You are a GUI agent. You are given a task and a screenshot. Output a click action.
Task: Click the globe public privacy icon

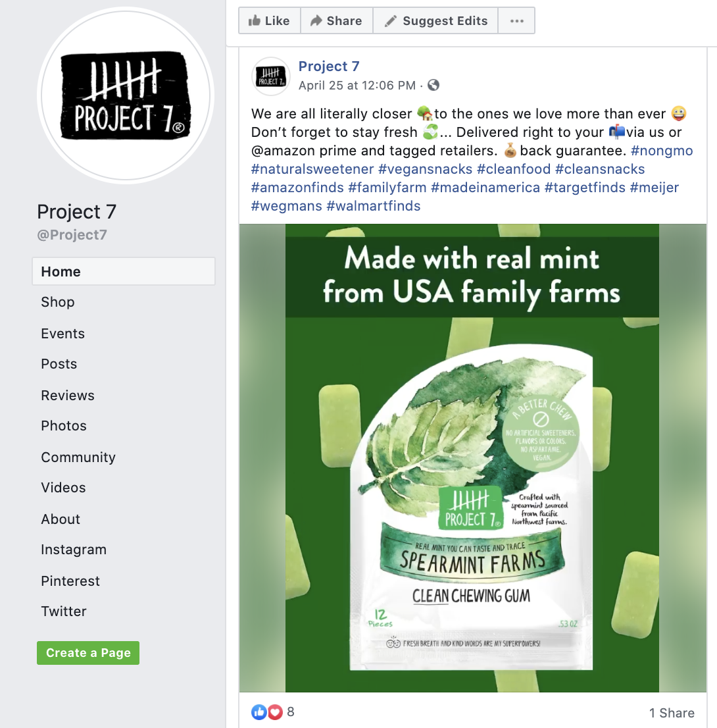[x=433, y=85]
